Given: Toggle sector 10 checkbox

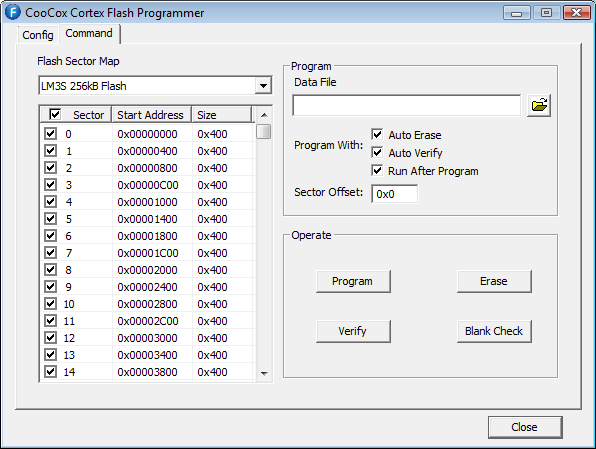Looking at the screenshot, I should 50,303.
